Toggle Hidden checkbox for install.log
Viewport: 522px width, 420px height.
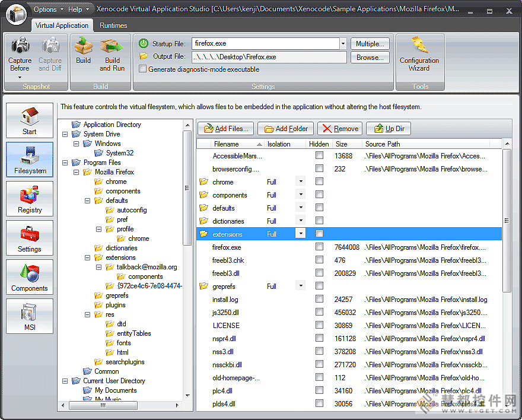319,299
